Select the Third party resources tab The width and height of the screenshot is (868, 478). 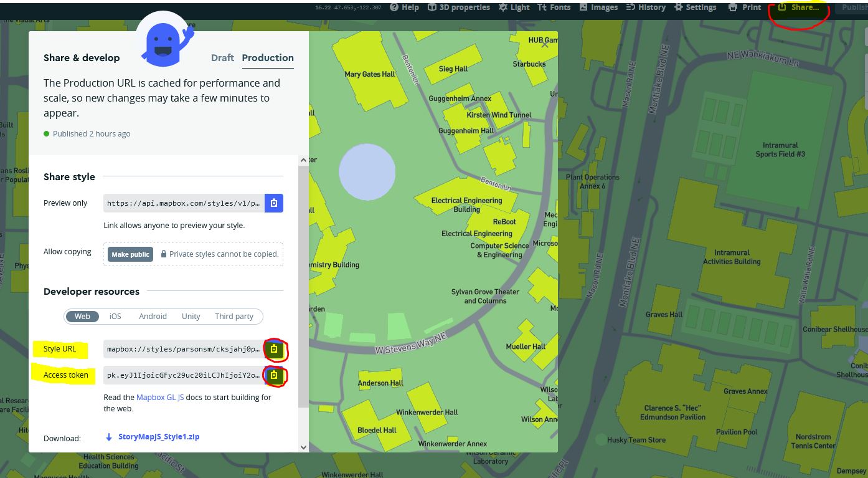click(234, 317)
